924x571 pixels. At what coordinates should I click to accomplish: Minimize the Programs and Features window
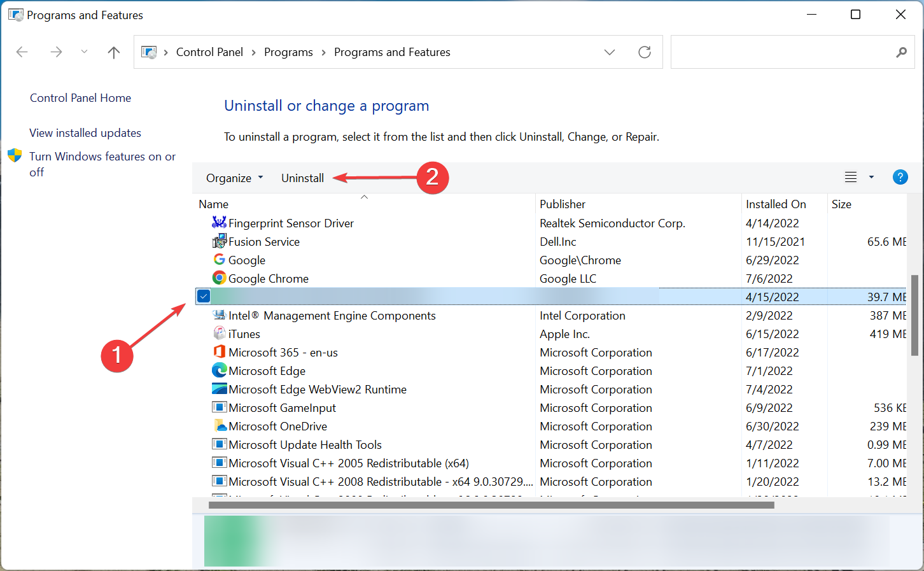pyautogui.click(x=811, y=15)
